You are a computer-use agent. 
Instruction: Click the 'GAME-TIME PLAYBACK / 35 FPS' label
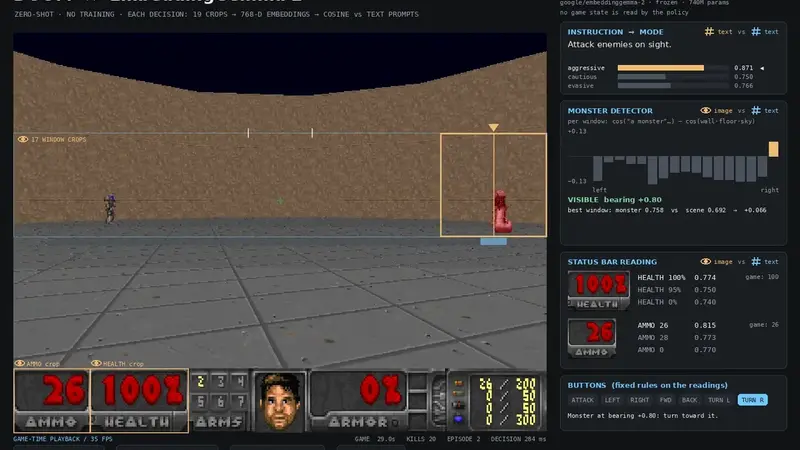point(63,439)
